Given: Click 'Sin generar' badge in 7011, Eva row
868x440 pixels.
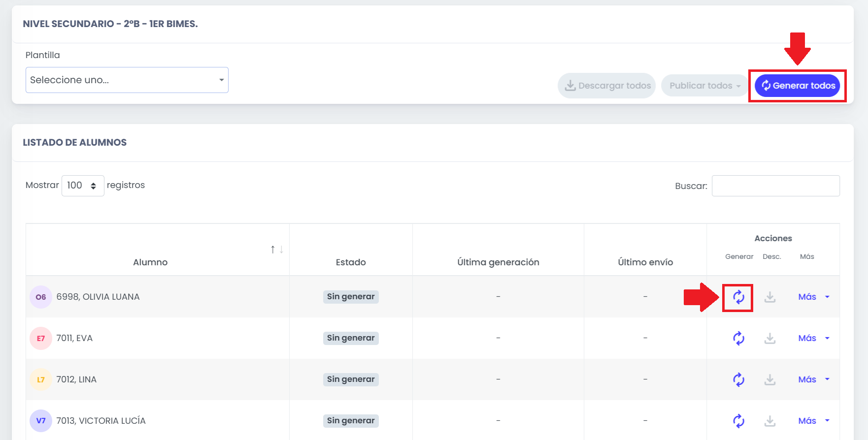Looking at the screenshot, I should coord(351,338).
